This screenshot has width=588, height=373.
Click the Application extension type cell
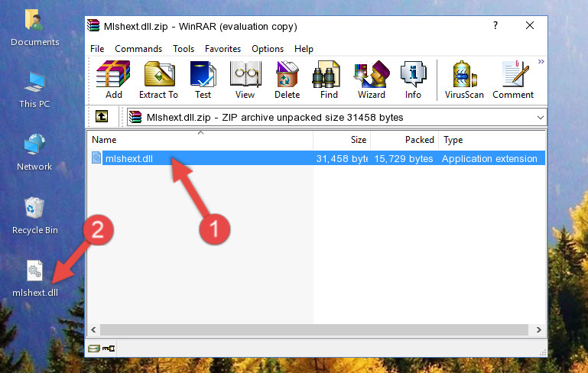489,158
